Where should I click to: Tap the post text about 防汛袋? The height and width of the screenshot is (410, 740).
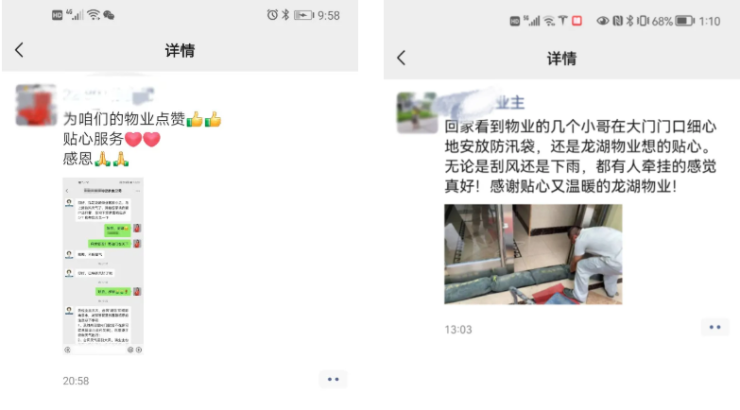pyautogui.click(x=580, y=156)
